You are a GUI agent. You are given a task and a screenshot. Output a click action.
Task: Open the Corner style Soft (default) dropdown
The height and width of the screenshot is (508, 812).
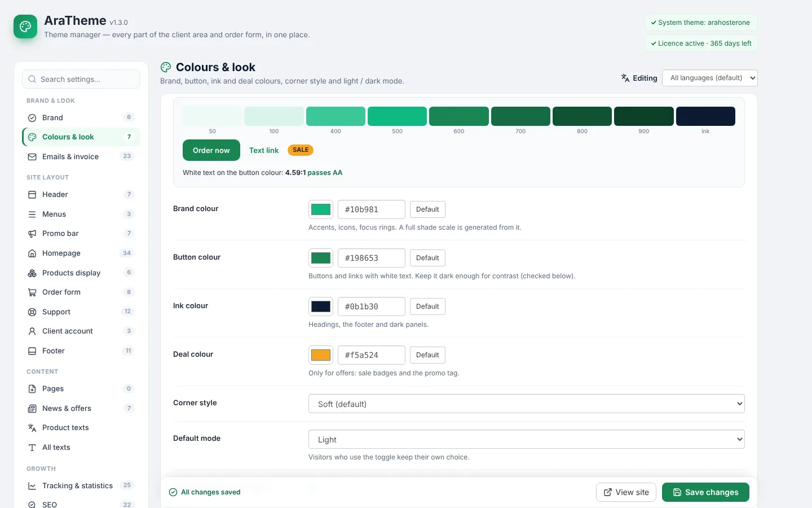tap(527, 404)
